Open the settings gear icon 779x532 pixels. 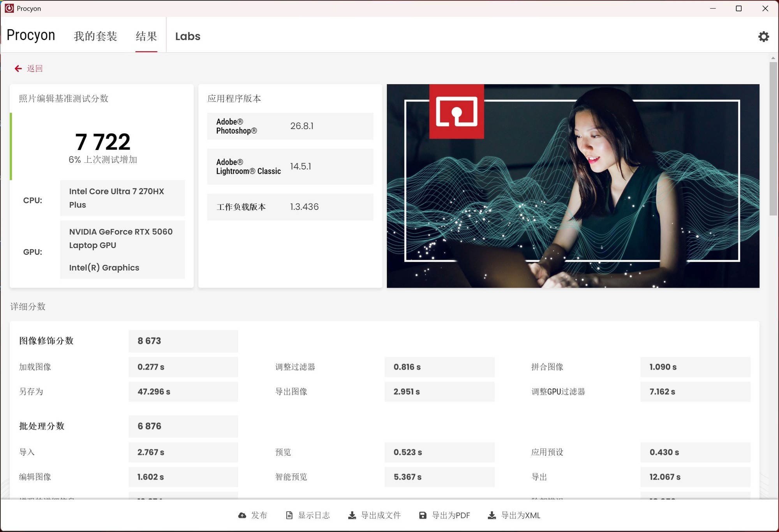coord(763,37)
